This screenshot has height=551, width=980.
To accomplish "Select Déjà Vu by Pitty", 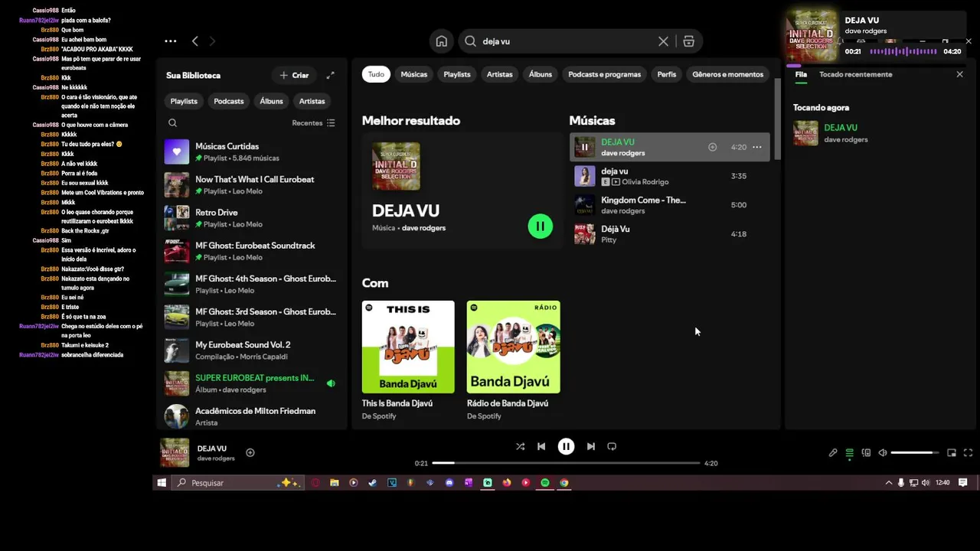I will click(x=670, y=234).
